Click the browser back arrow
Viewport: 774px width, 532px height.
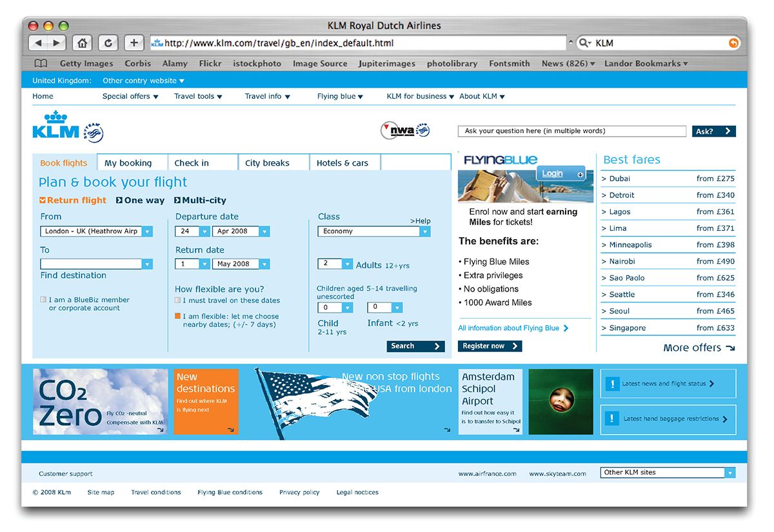tap(39, 43)
